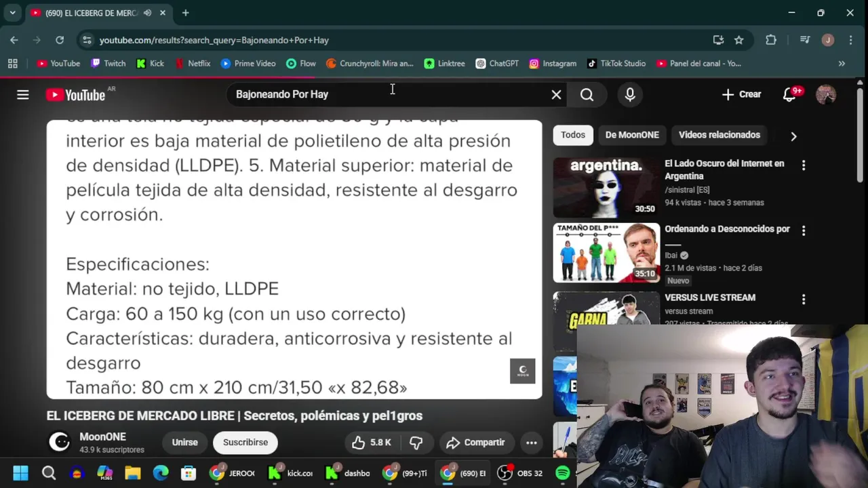Open the Twitch bookmark
This screenshot has height=488, width=868.
pos(108,63)
